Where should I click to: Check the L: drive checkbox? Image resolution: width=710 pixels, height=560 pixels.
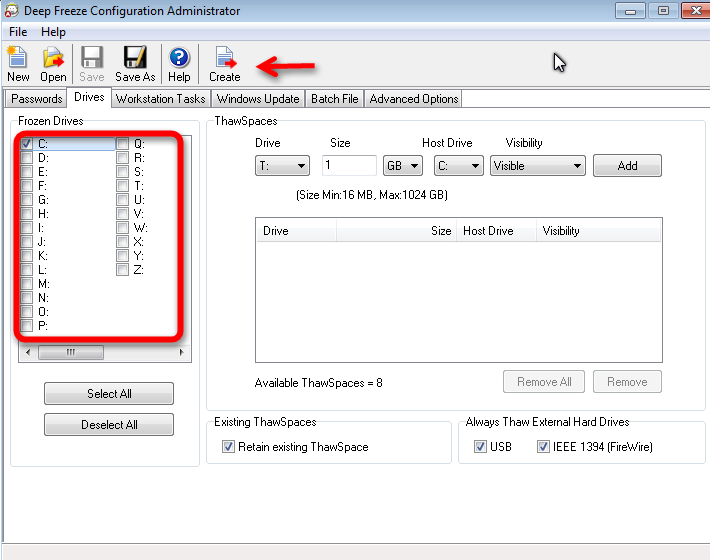pos(27,270)
